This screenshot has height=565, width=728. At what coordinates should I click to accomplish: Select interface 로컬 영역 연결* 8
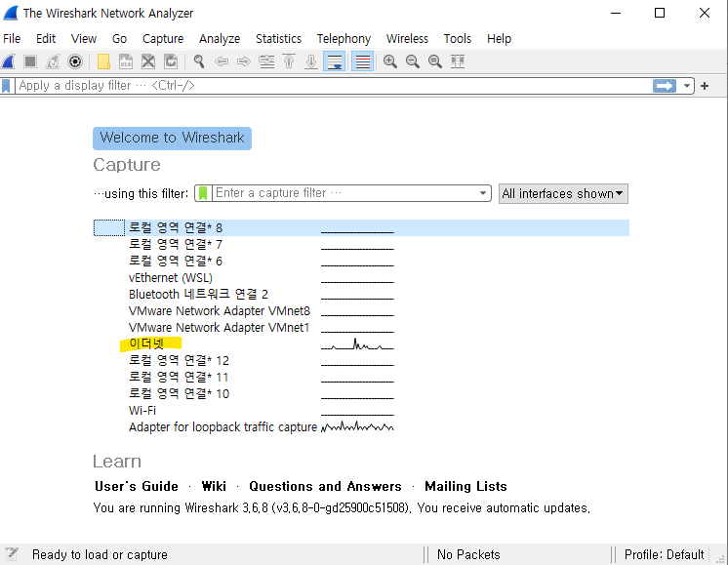coord(361,228)
